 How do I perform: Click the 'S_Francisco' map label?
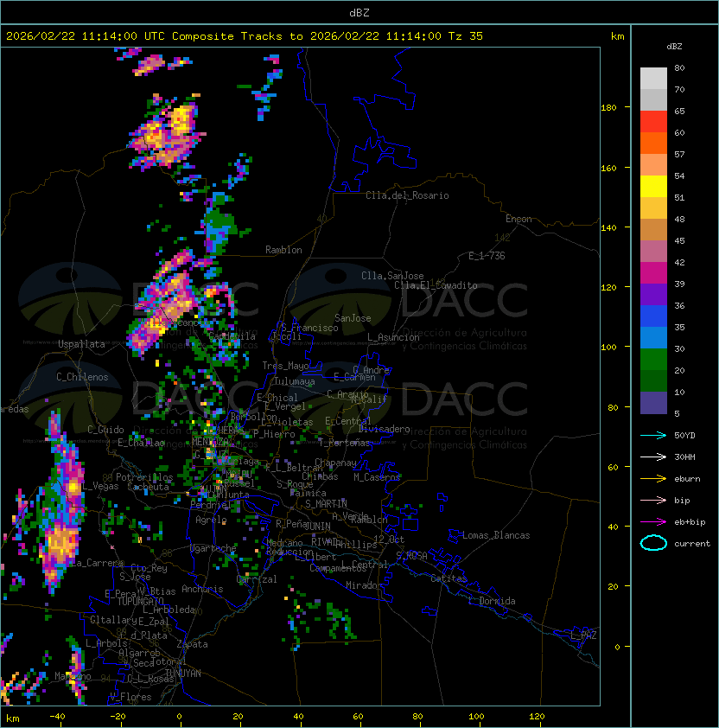(309, 329)
